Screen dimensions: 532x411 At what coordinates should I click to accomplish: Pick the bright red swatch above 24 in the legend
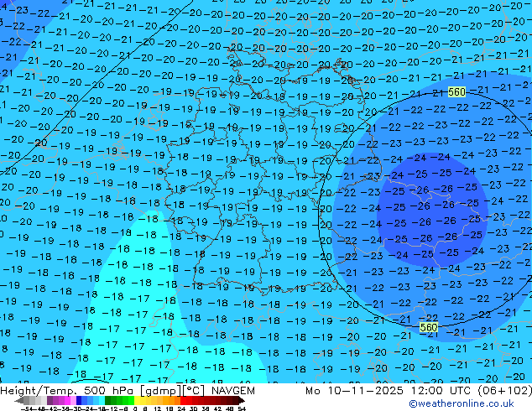coord(183,400)
